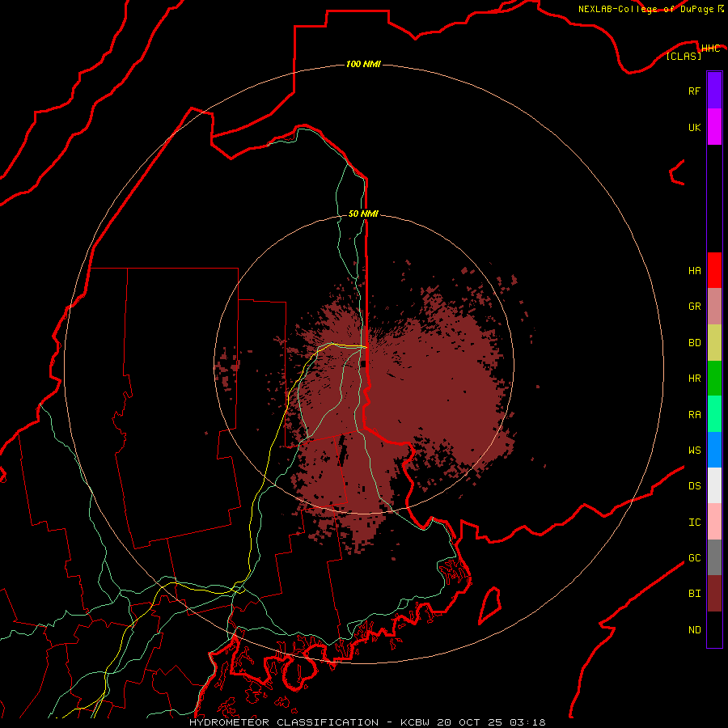Click the '20 OCT 25' date in caption
The height and width of the screenshot is (728, 728).
click(x=470, y=722)
